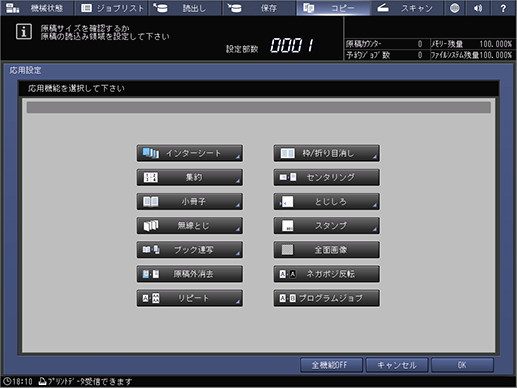Image resolution: width=517 pixels, height=388 pixels.
Task: Open インターシート settings
Action: click(190, 153)
